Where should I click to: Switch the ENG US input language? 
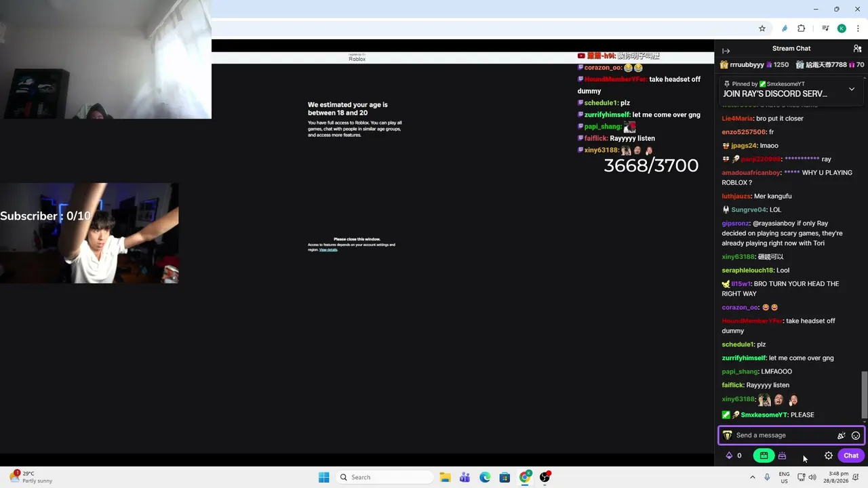(x=784, y=477)
